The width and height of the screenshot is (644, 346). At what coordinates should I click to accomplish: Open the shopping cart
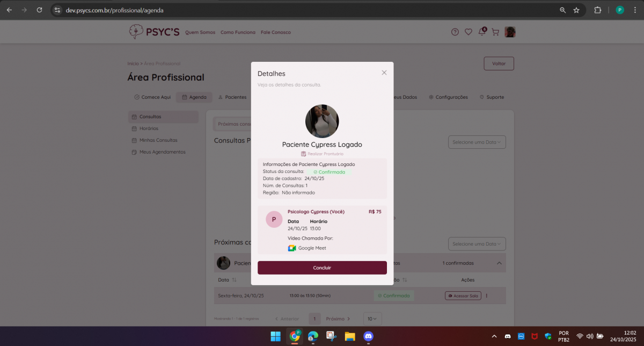[495, 32]
